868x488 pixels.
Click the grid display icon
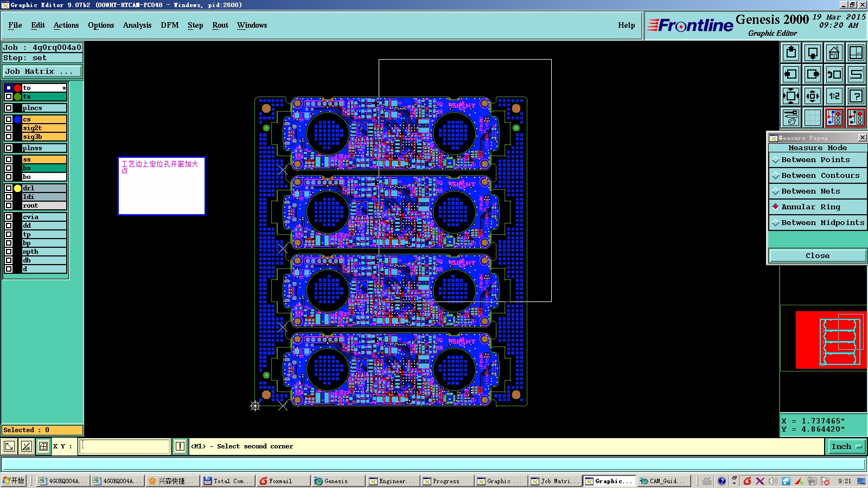click(x=813, y=118)
